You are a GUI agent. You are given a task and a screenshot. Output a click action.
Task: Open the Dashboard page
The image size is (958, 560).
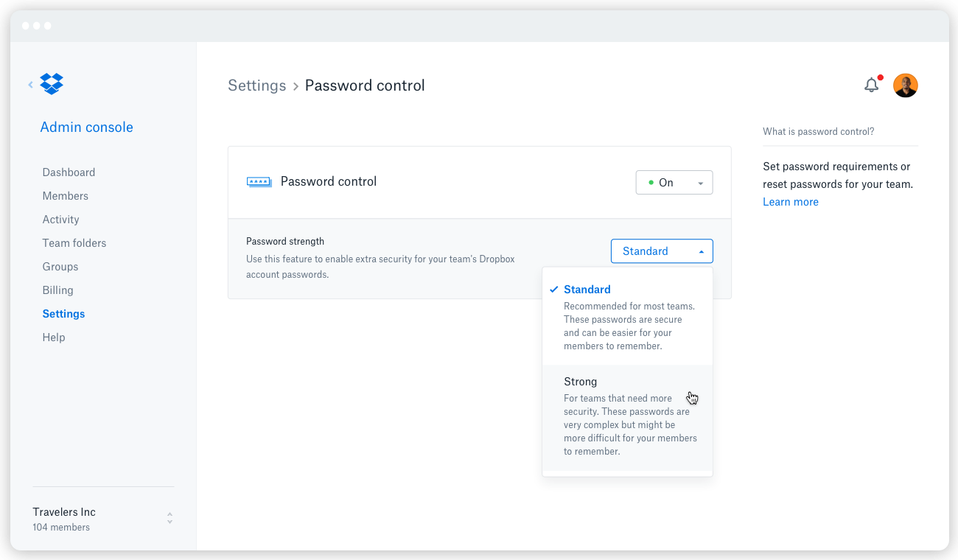69,172
